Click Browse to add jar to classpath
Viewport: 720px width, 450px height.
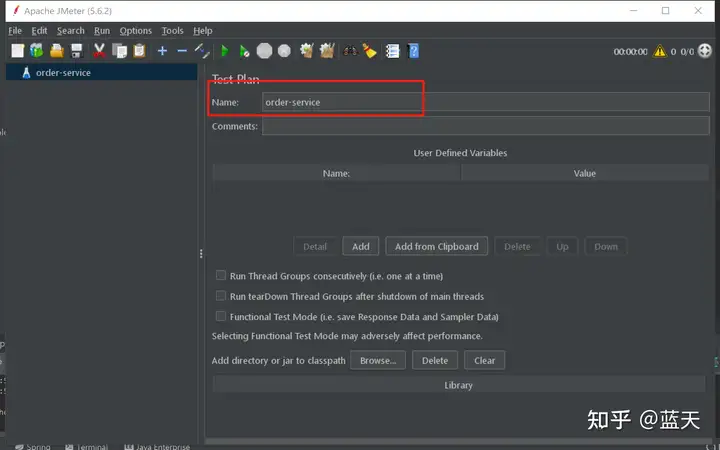[378, 360]
